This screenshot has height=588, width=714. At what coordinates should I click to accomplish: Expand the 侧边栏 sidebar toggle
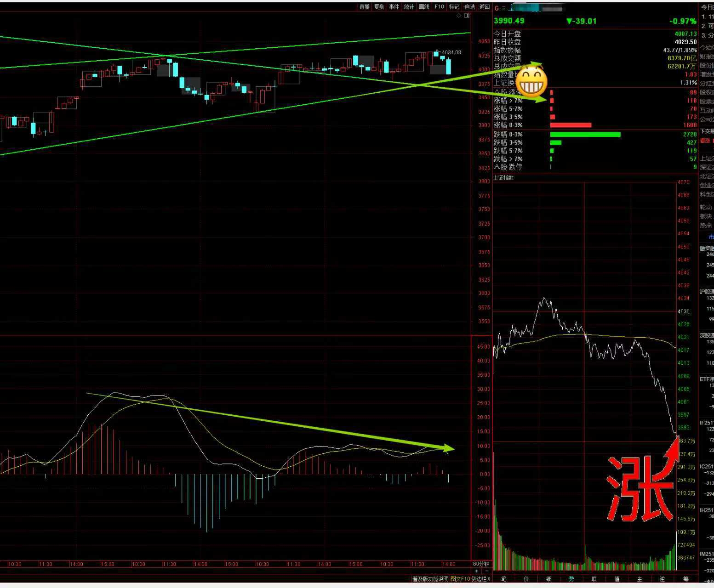click(481, 579)
